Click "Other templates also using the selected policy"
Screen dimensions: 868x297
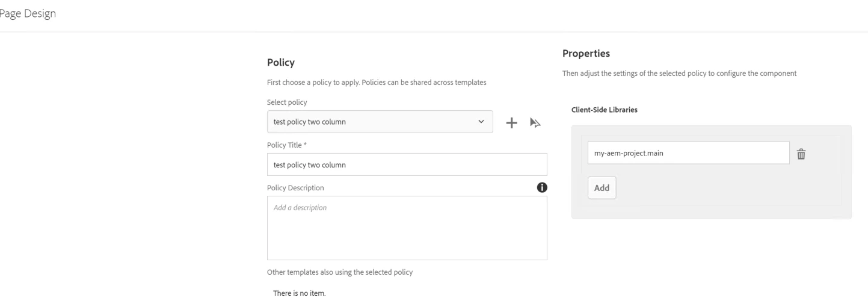pyautogui.click(x=339, y=272)
